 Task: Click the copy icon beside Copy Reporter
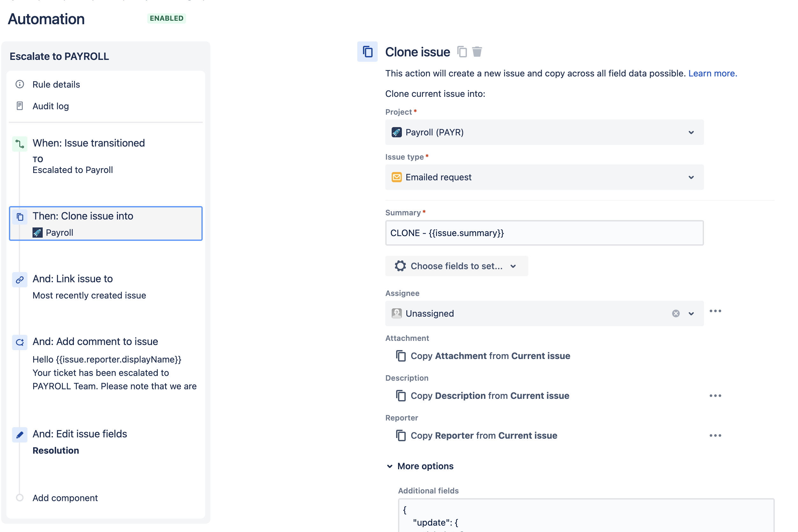[x=401, y=435]
